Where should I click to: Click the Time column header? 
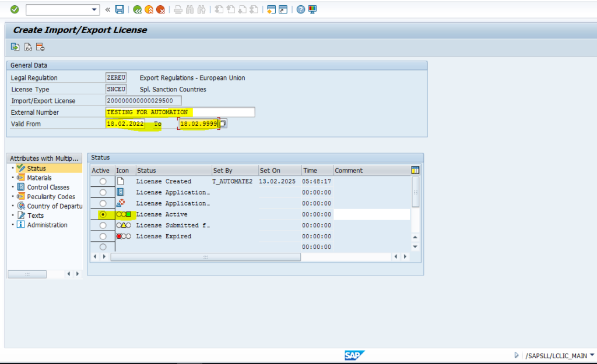click(318, 171)
